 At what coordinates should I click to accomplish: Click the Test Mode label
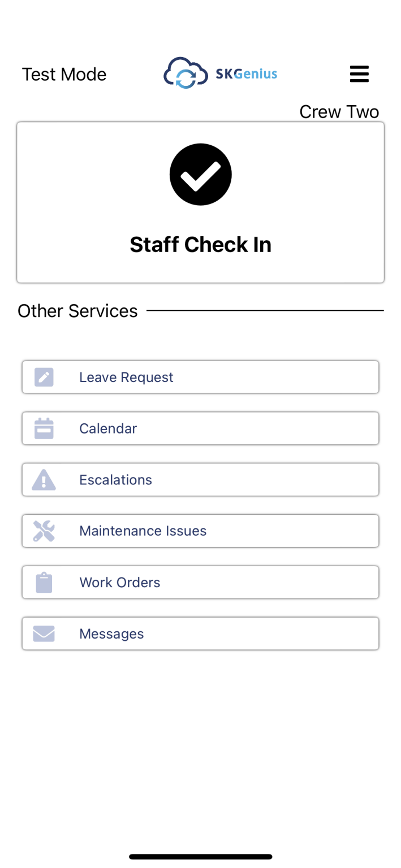[64, 74]
